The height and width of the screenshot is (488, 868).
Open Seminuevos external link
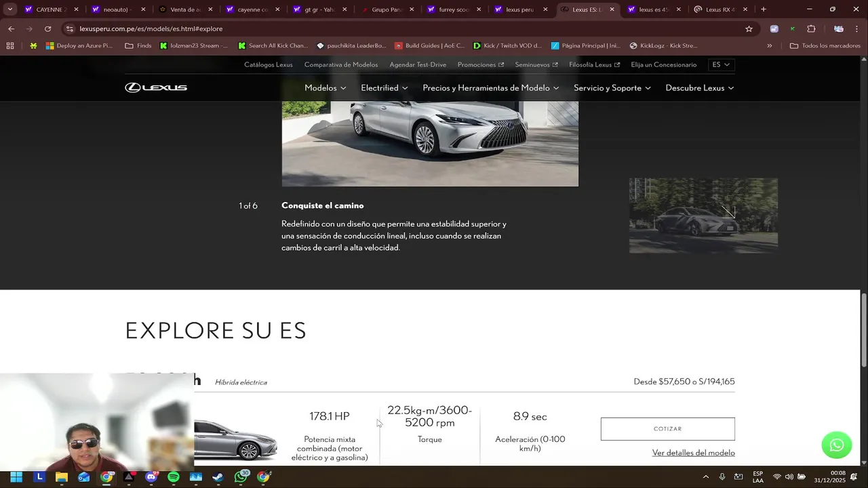536,64
